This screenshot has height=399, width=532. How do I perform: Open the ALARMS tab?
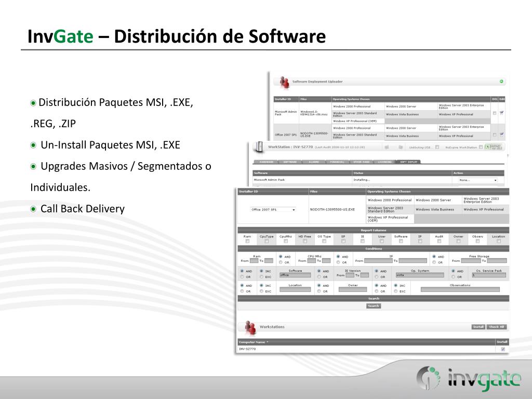pyautogui.click(x=314, y=162)
